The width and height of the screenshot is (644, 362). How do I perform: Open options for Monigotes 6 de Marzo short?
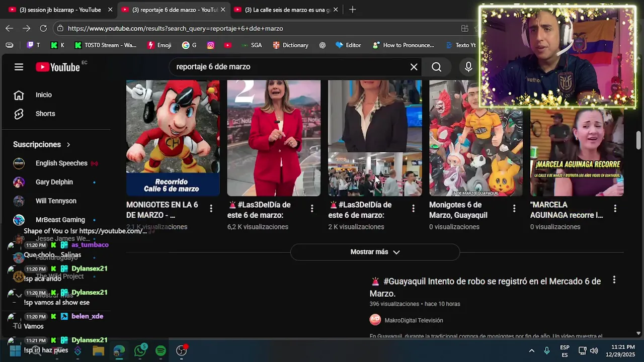pyautogui.click(x=514, y=208)
